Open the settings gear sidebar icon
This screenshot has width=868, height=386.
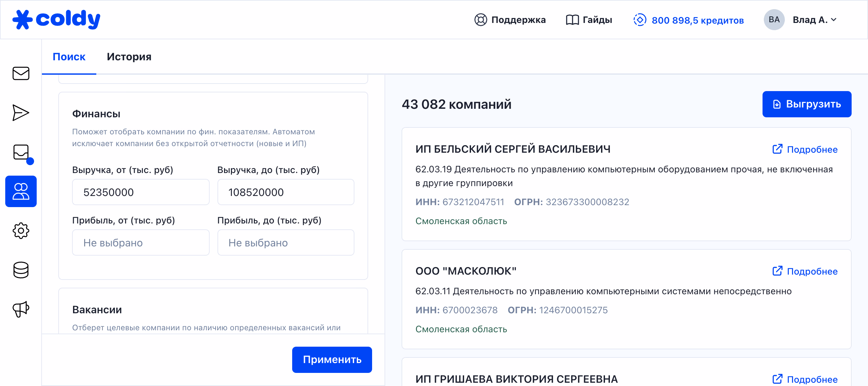click(x=21, y=231)
